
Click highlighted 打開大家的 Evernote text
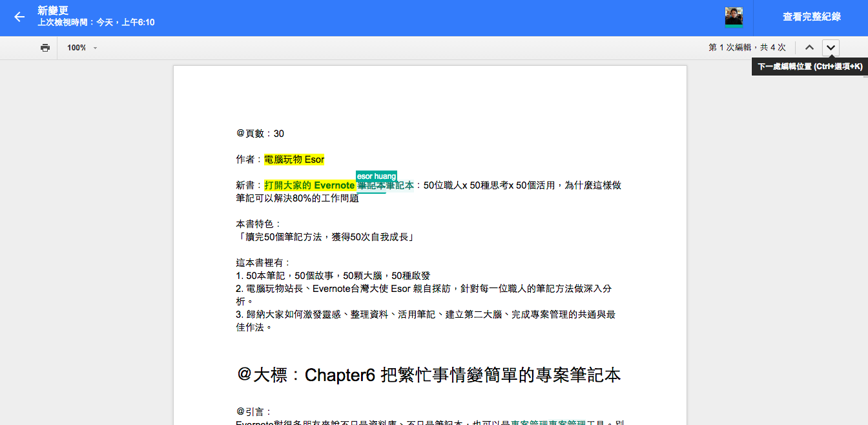point(309,185)
